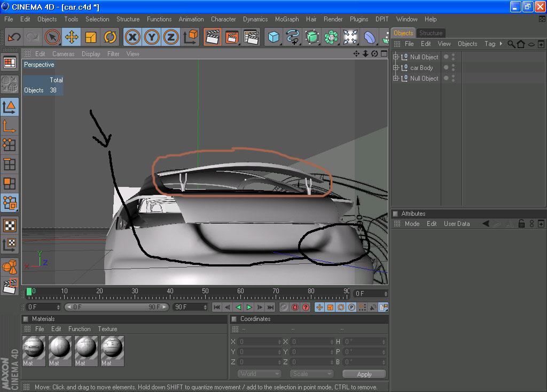Open the viewport Cameras menu
The image size is (547, 392).
[63, 54]
